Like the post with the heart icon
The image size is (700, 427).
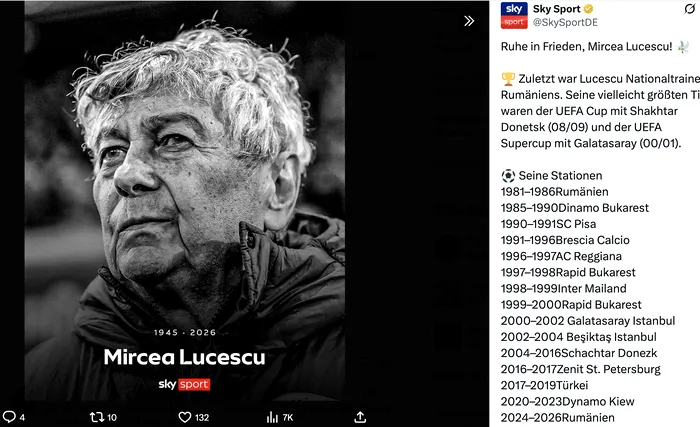(184, 417)
